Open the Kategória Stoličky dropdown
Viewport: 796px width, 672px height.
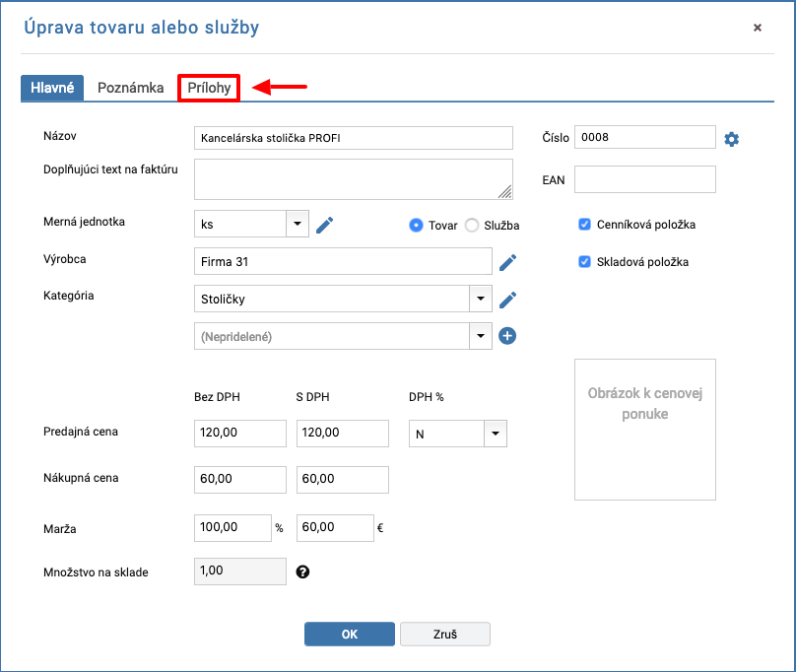tap(480, 299)
